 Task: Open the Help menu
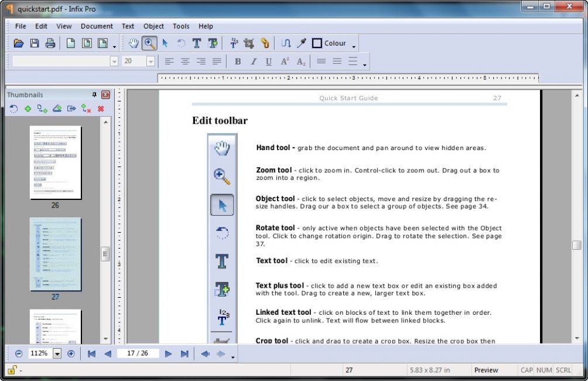pyautogui.click(x=206, y=26)
